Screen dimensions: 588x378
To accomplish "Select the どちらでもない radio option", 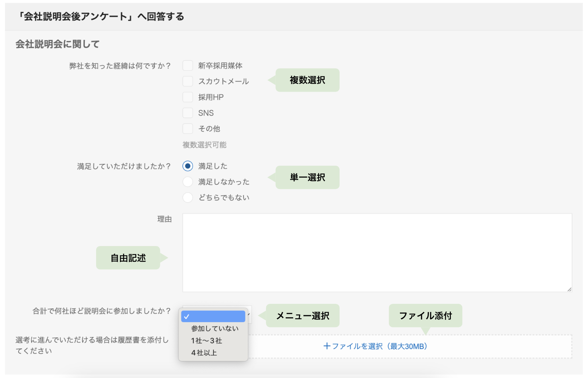I will 188,197.
